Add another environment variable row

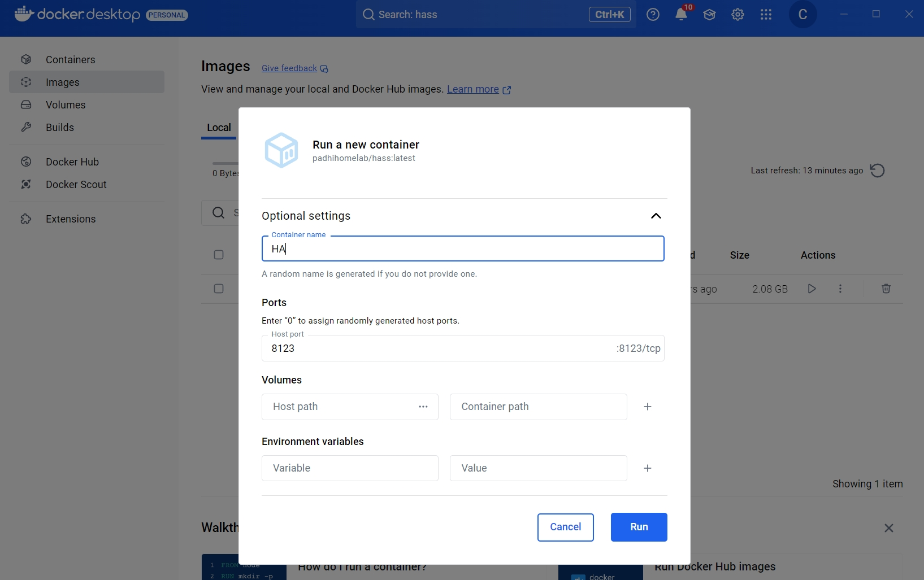point(648,468)
